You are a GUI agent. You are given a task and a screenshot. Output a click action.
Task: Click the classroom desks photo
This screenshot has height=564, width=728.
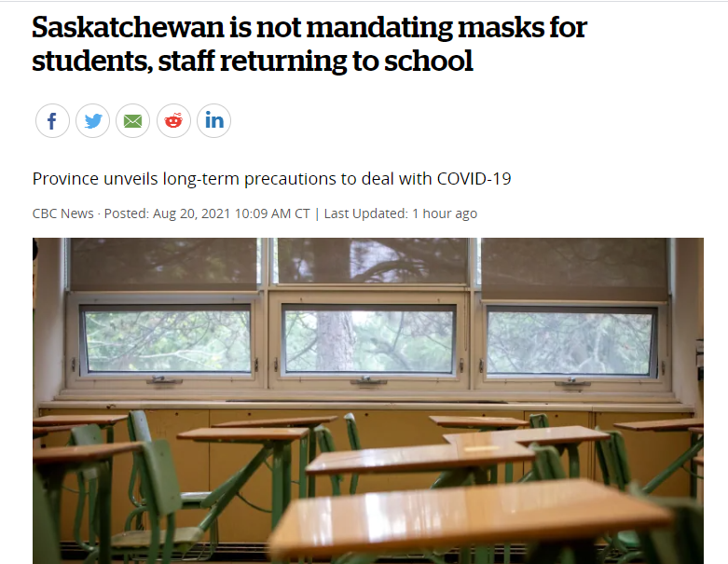point(367,401)
